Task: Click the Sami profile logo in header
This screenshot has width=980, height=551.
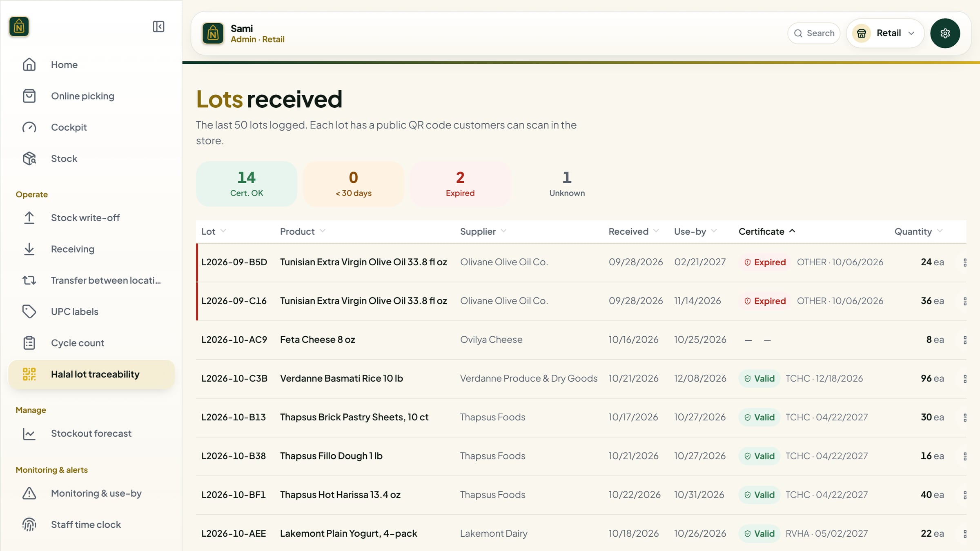Action: (213, 33)
